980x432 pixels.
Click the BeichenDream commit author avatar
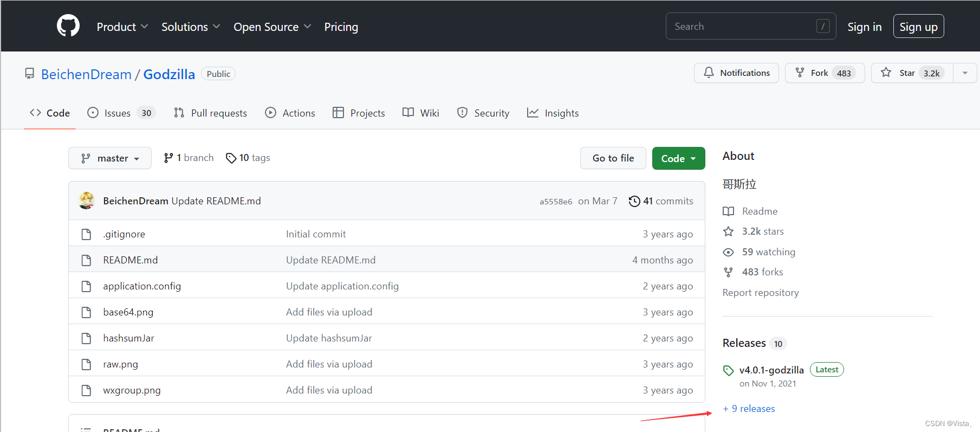click(x=87, y=201)
